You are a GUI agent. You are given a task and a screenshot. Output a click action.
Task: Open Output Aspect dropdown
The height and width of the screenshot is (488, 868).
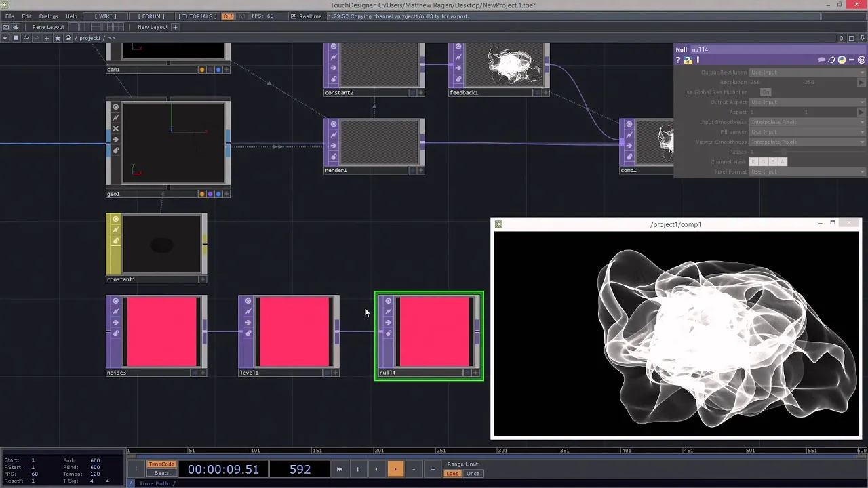pyautogui.click(x=807, y=102)
